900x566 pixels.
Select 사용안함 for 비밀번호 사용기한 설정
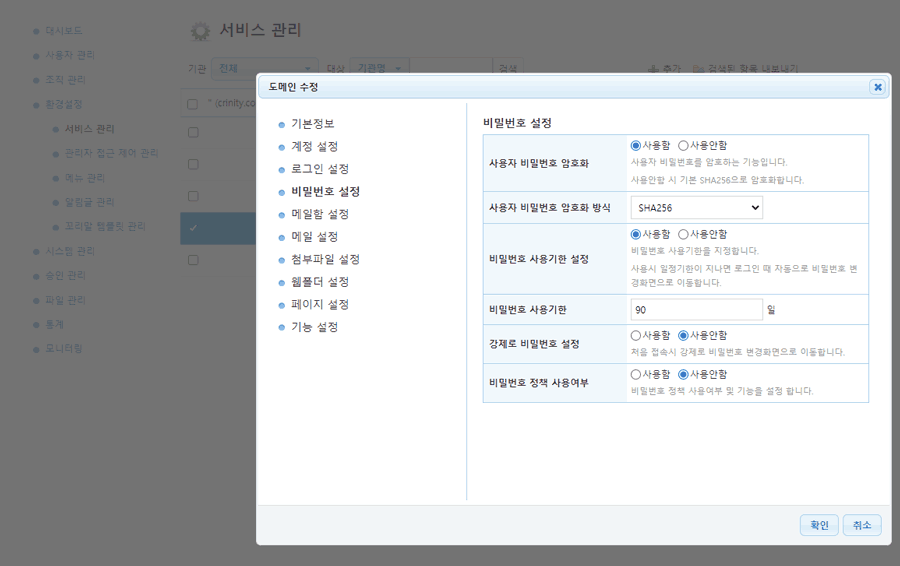683,234
